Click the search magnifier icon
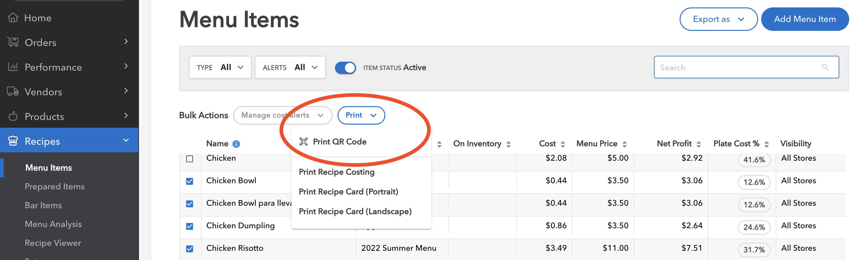The image size is (868, 260). point(825,67)
